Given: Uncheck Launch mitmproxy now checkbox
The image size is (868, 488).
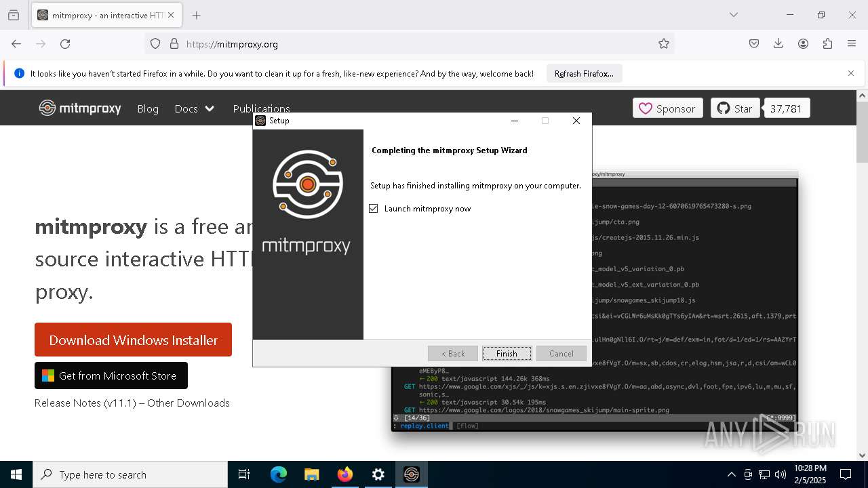Looking at the screenshot, I should pyautogui.click(x=373, y=209).
